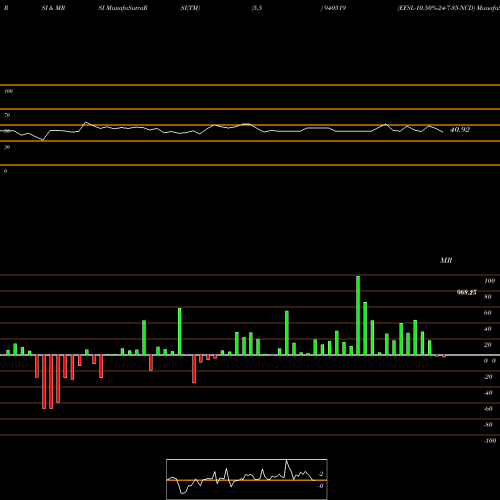Click the MR panel title label

(x=446, y=260)
